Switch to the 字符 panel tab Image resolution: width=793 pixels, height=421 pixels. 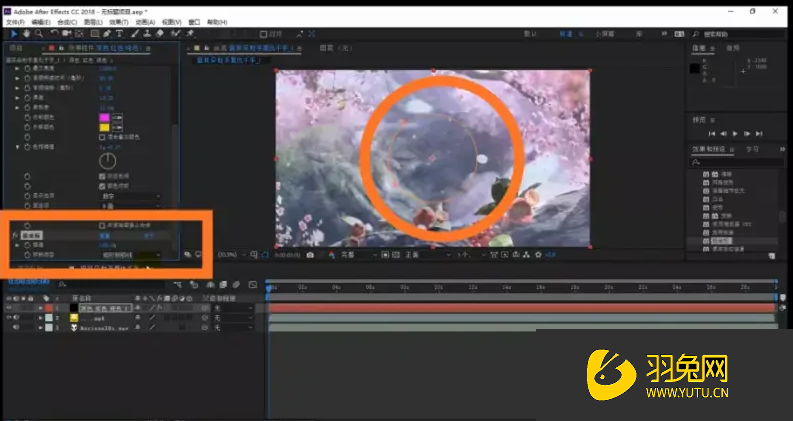pos(753,149)
